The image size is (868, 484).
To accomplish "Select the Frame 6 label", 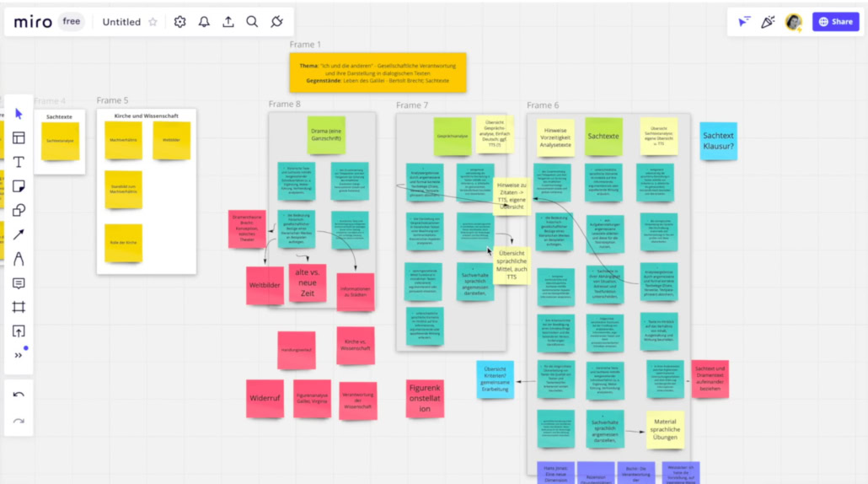I will coord(543,105).
